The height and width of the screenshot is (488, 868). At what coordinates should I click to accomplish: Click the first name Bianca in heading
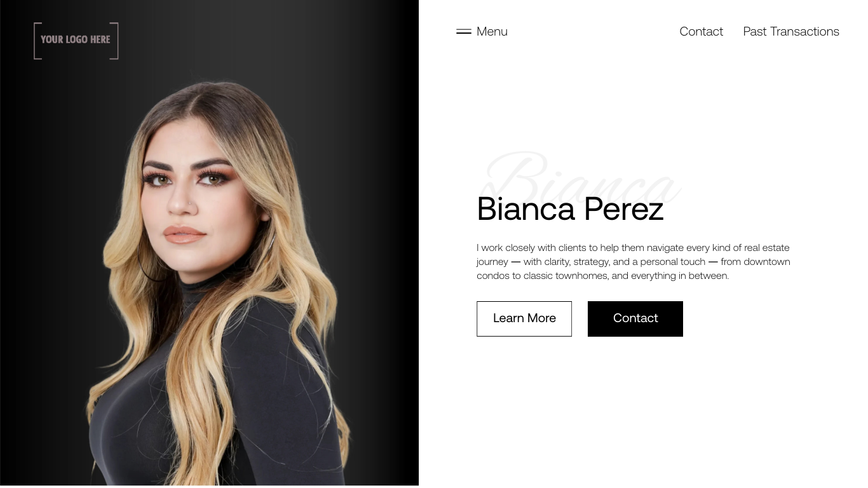[x=526, y=209]
